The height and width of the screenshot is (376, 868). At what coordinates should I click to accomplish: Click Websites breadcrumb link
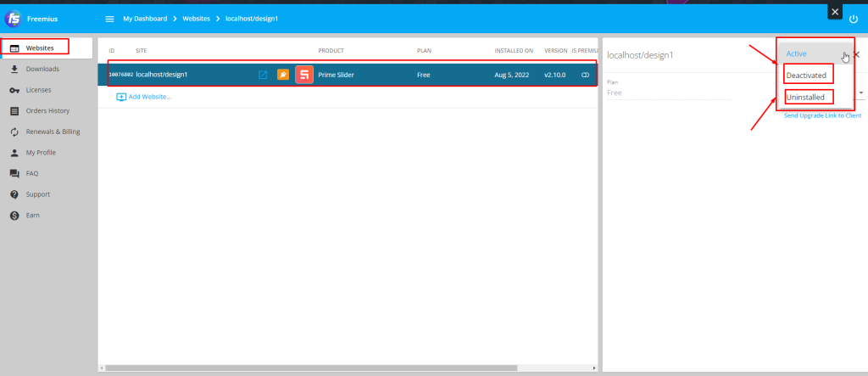click(x=197, y=19)
